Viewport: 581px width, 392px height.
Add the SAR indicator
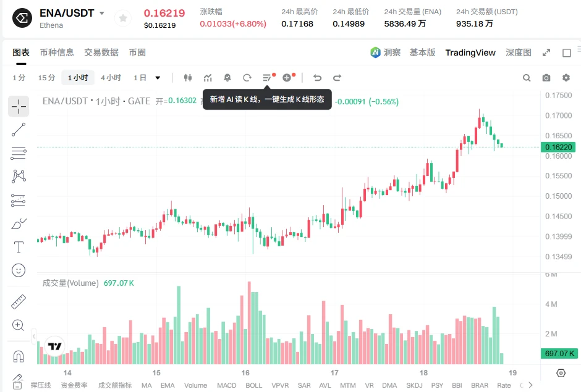304,385
